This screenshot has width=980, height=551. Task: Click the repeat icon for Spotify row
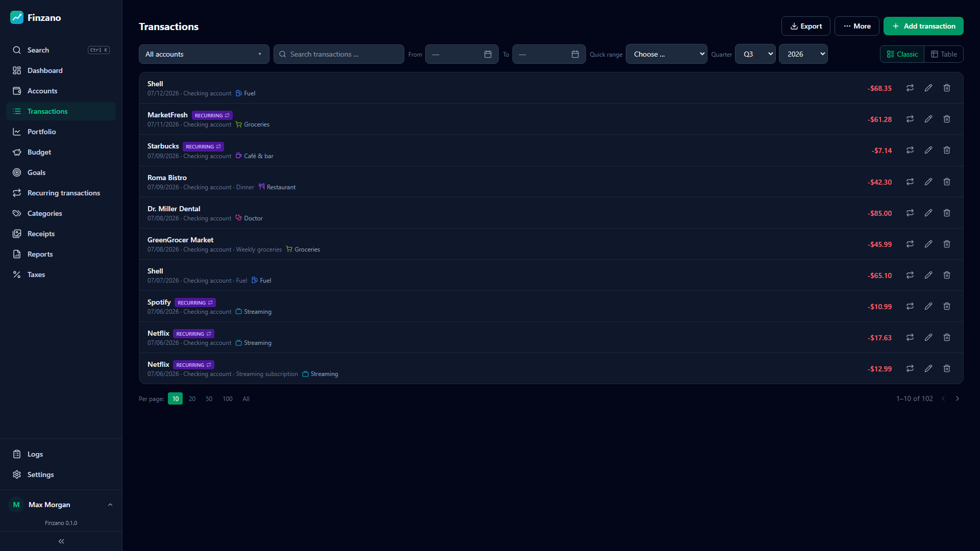click(x=910, y=306)
